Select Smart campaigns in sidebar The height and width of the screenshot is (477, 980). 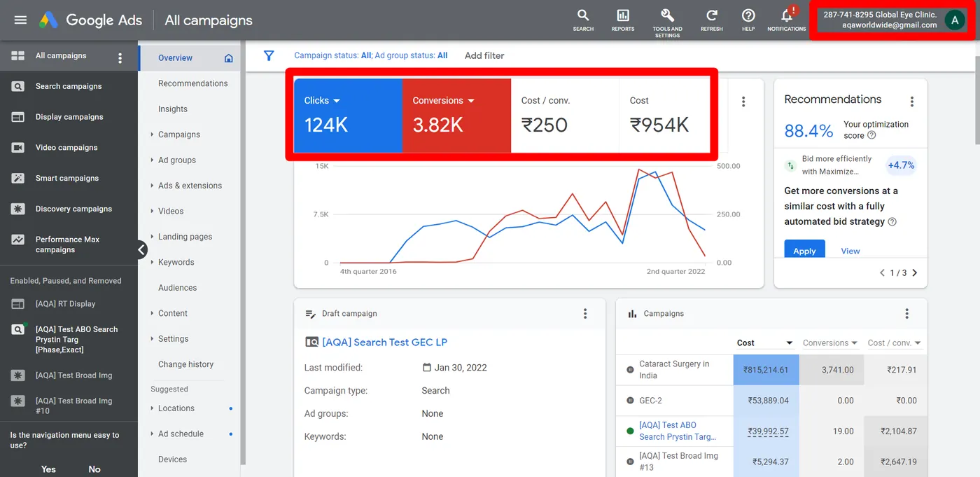coord(69,178)
